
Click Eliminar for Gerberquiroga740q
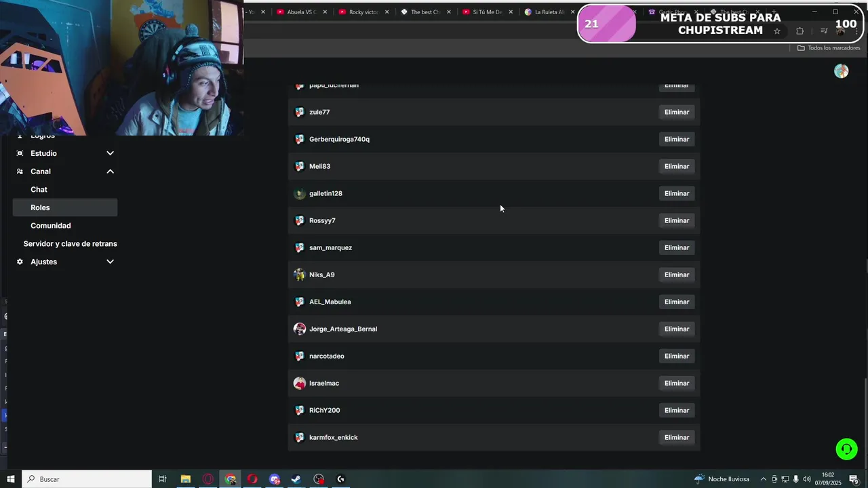(x=677, y=139)
